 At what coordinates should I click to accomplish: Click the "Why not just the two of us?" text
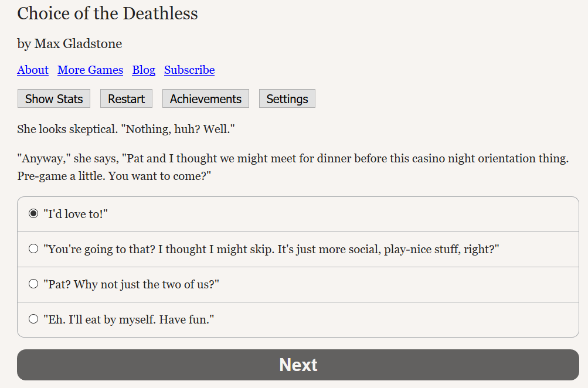point(147,284)
